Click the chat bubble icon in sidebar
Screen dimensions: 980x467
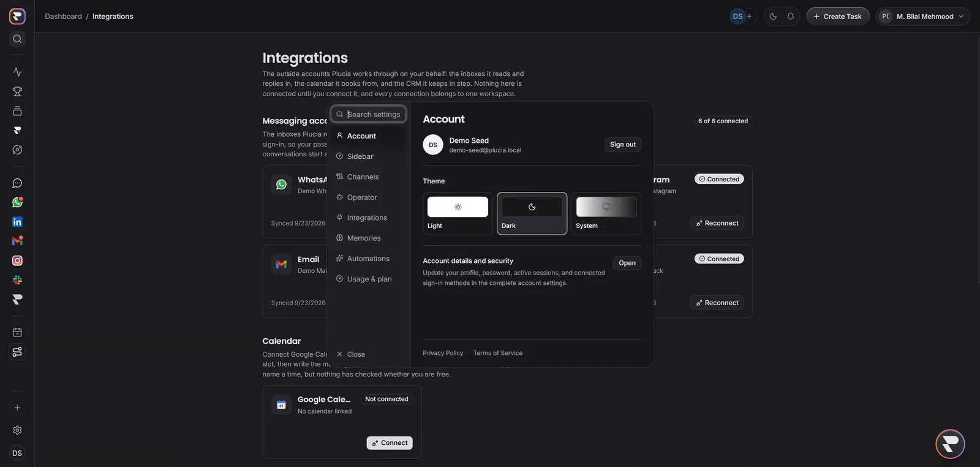point(17,183)
